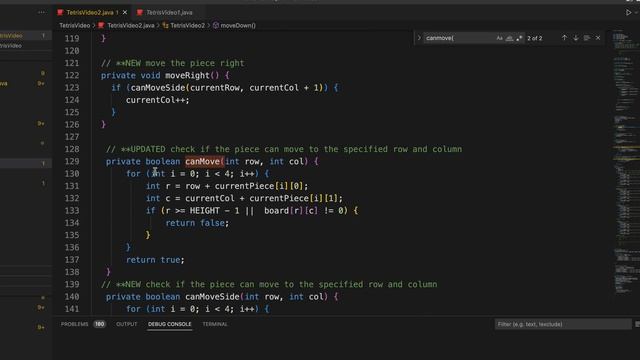Screen dimensions: 640x360
Task: Click 'currentPiece[i][0]' on line 131
Action: [x=259, y=186]
